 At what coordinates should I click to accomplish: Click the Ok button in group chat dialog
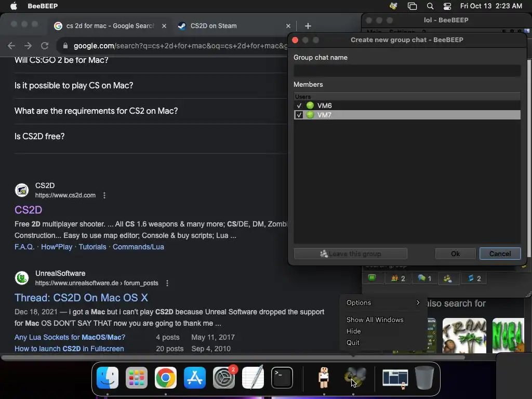coord(455,254)
